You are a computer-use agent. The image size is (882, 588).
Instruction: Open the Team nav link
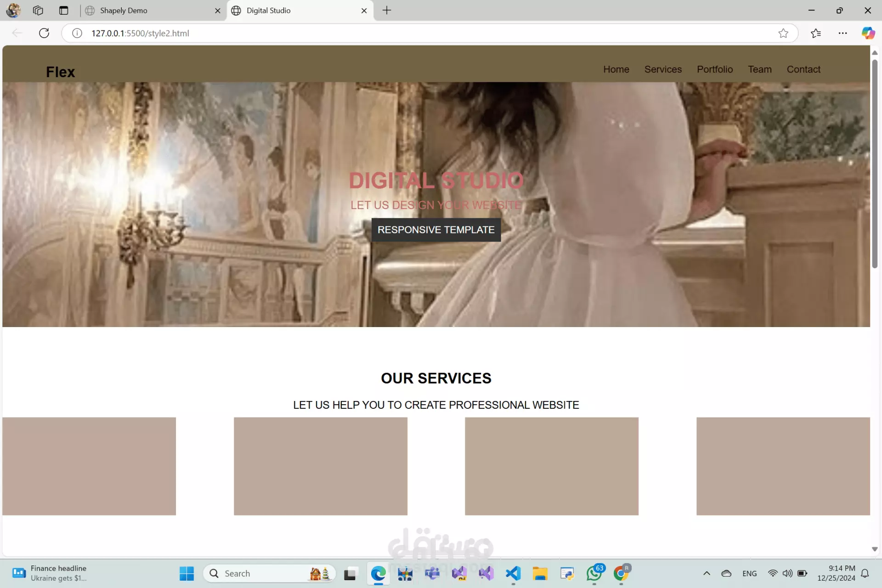click(x=760, y=69)
